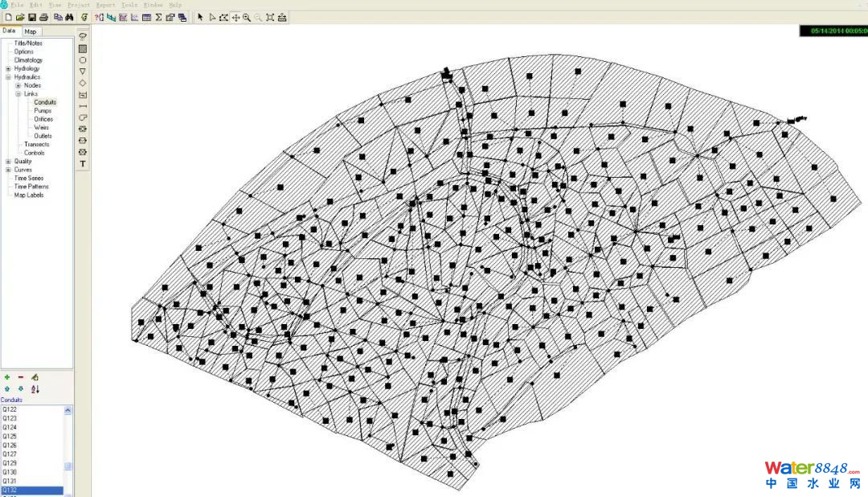The width and height of the screenshot is (868, 497).
Task: Click the Zoom In magnifier tool
Action: (x=247, y=17)
